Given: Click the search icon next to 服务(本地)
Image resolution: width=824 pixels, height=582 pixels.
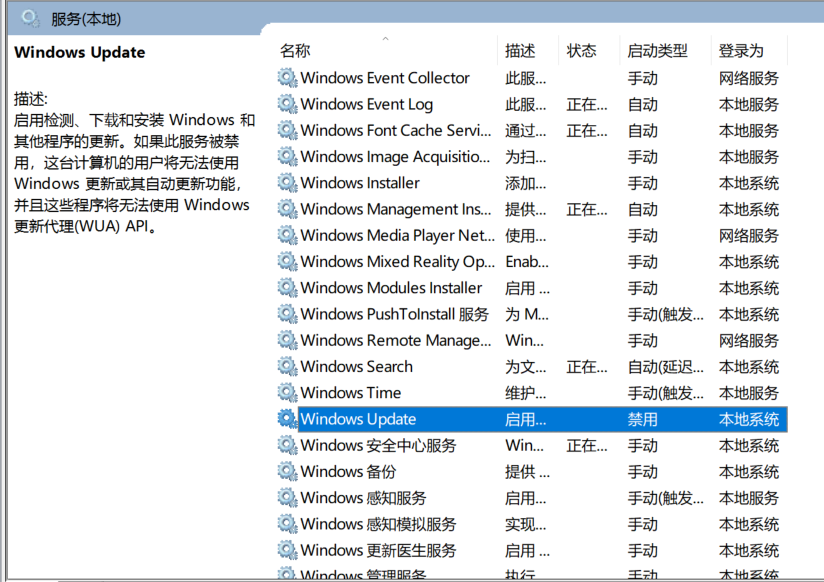Looking at the screenshot, I should (x=30, y=18).
